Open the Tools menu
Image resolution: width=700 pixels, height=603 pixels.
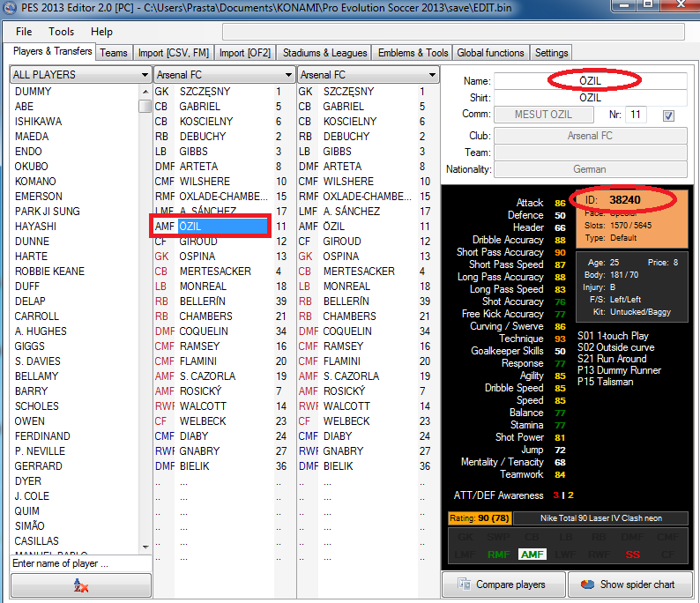click(x=61, y=32)
